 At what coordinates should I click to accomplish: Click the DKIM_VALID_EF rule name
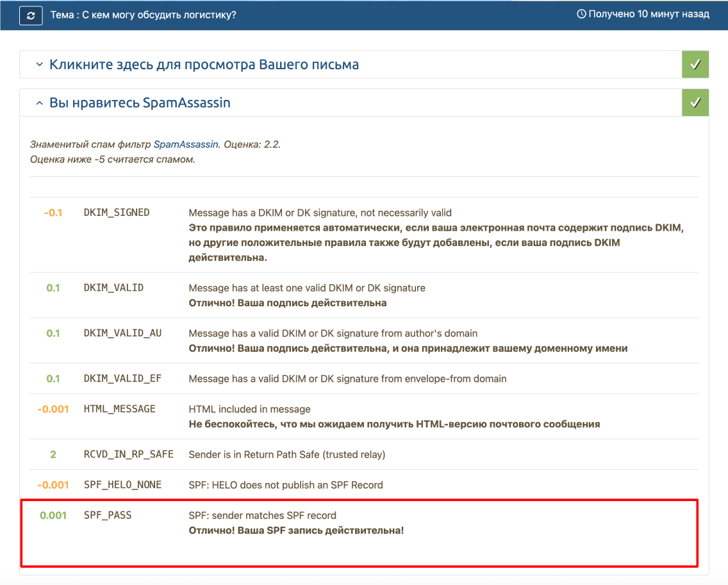click(x=122, y=379)
